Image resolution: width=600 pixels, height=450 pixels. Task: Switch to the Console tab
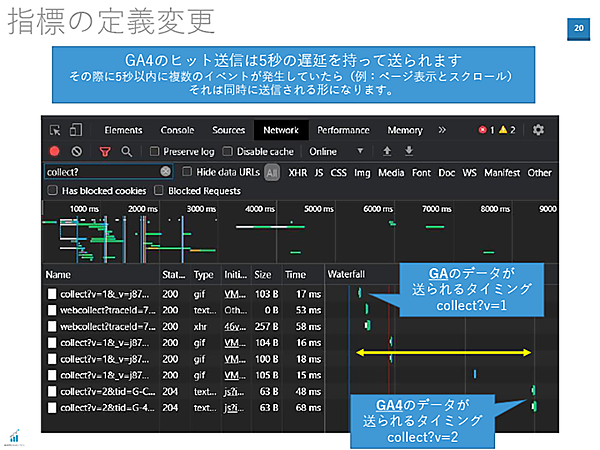tap(177, 130)
